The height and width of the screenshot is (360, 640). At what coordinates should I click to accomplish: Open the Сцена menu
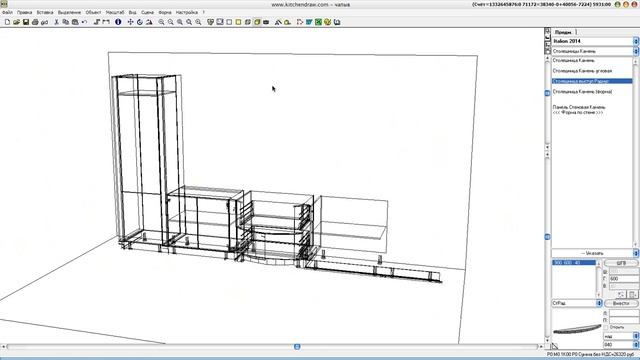[147, 12]
